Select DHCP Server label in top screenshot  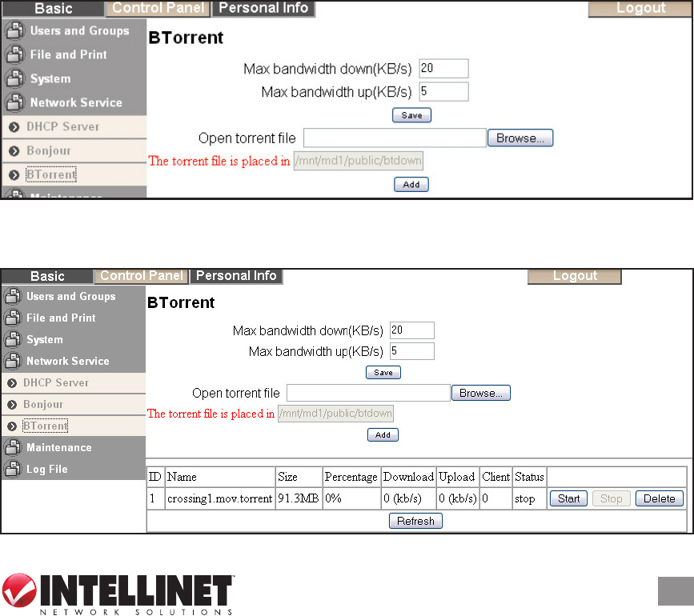click(x=63, y=127)
